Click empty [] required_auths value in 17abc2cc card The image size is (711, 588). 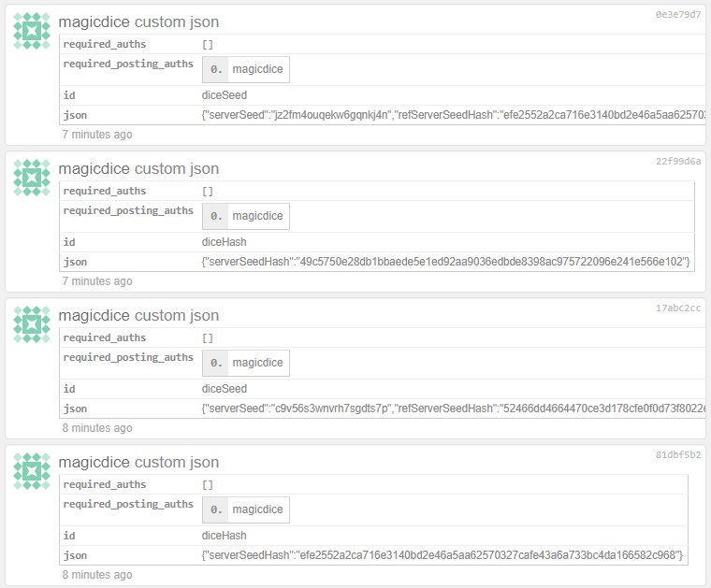click(208, 338)
